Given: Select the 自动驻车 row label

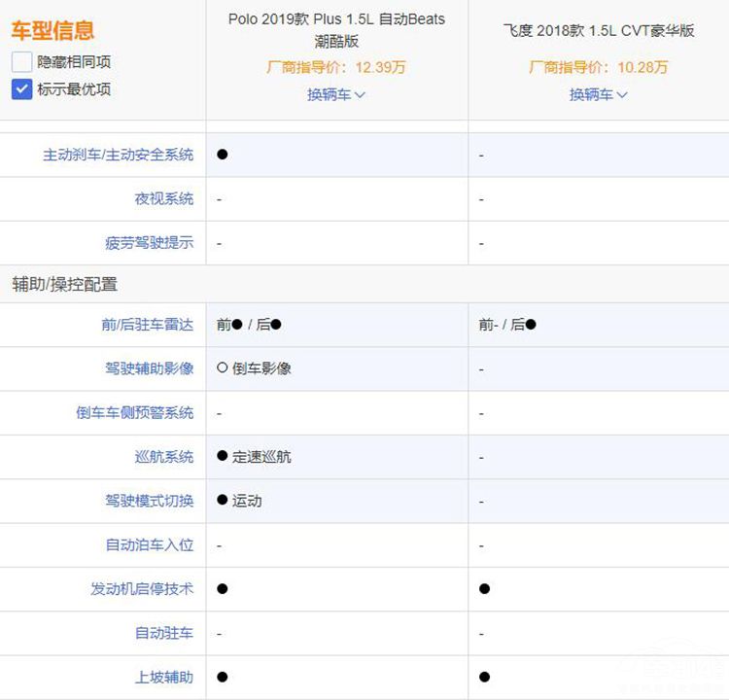Looking at the screenshot, I should tap(163, 633).
